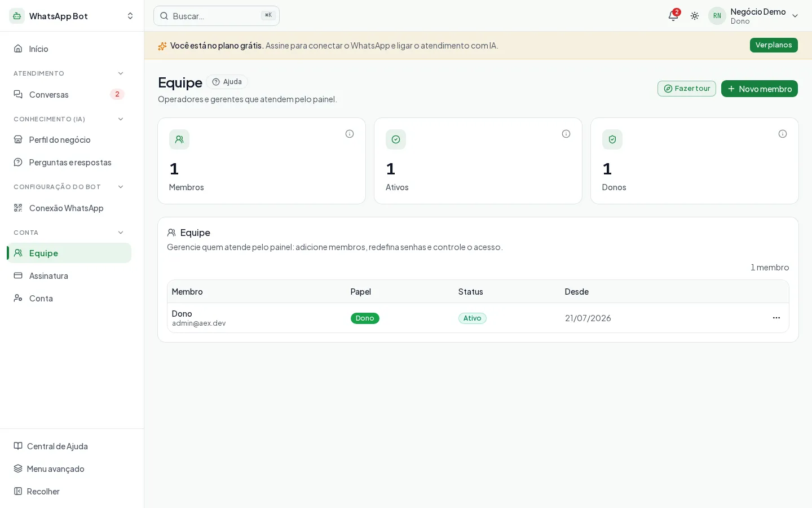The image size is (812, 508).
Task: Click the '1 membro' count text
Action: click(770, 268)
